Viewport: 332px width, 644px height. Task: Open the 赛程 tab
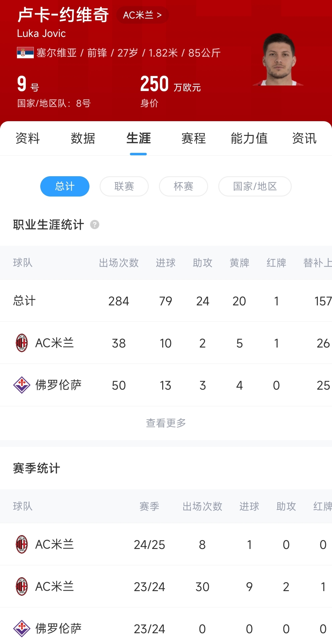194,138
